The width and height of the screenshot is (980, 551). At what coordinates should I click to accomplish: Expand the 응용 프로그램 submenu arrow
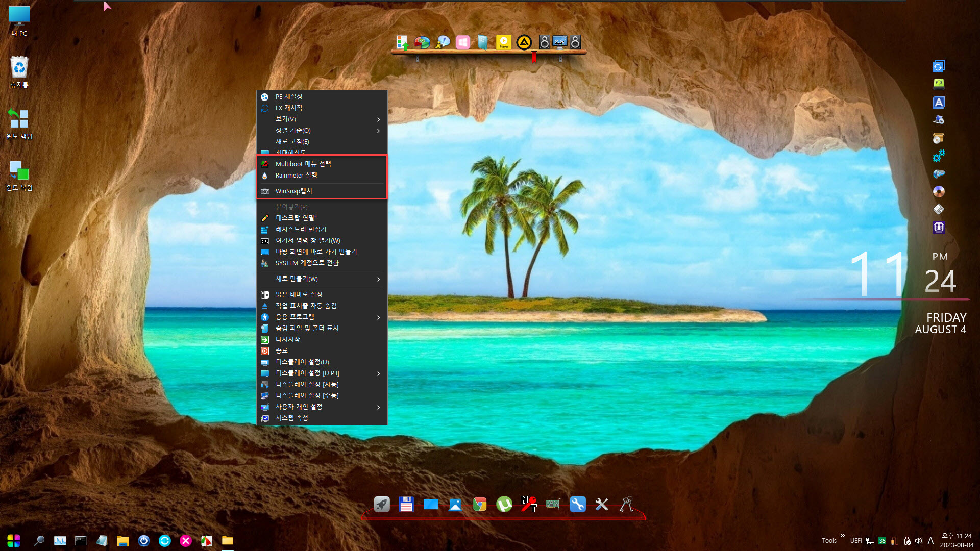tap(378, 317)
